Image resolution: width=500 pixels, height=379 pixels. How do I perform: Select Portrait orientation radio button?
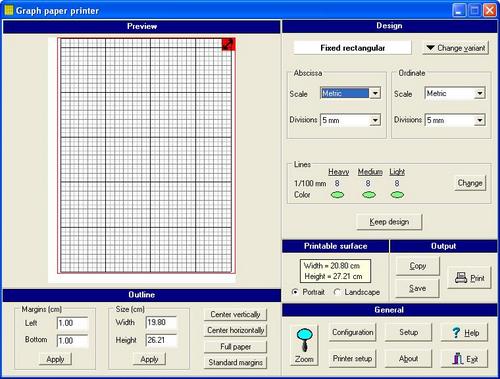click(295, 292)
